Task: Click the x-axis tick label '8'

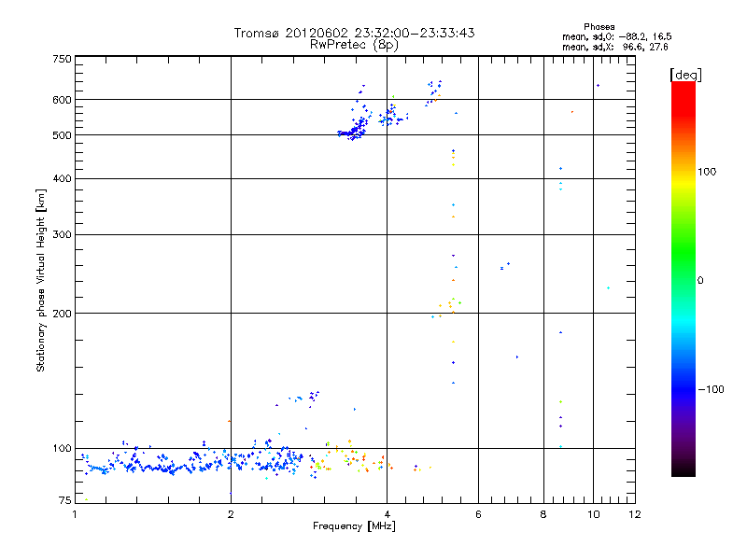Action: pos(543,514)
